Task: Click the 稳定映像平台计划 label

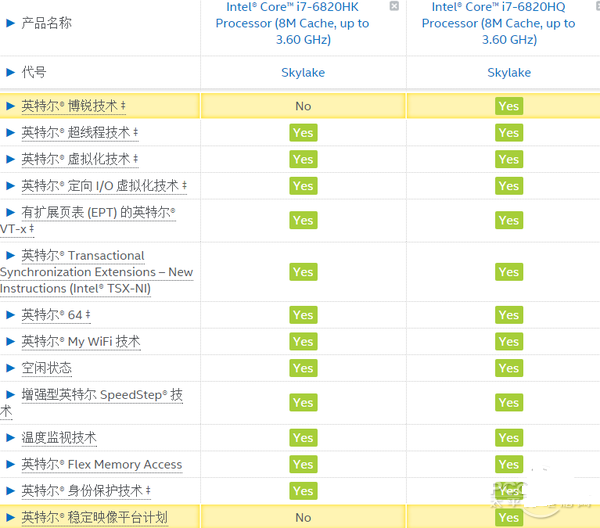Action: (x=95, y=517)
